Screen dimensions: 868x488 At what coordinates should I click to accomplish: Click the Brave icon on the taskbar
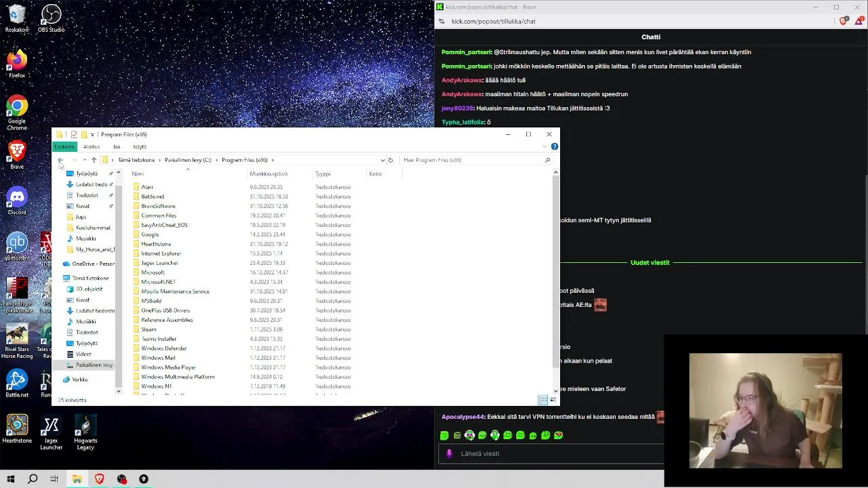coord(100,479)
